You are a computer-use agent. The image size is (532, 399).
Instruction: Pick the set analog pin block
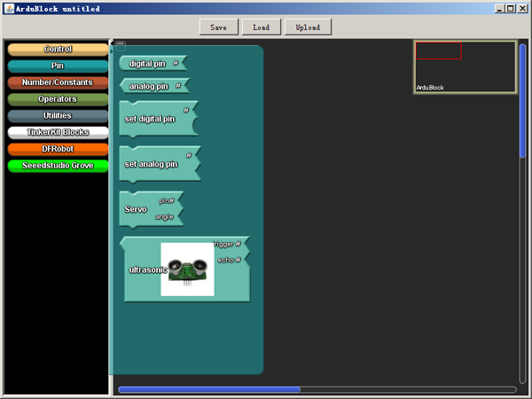click(160, 165)
